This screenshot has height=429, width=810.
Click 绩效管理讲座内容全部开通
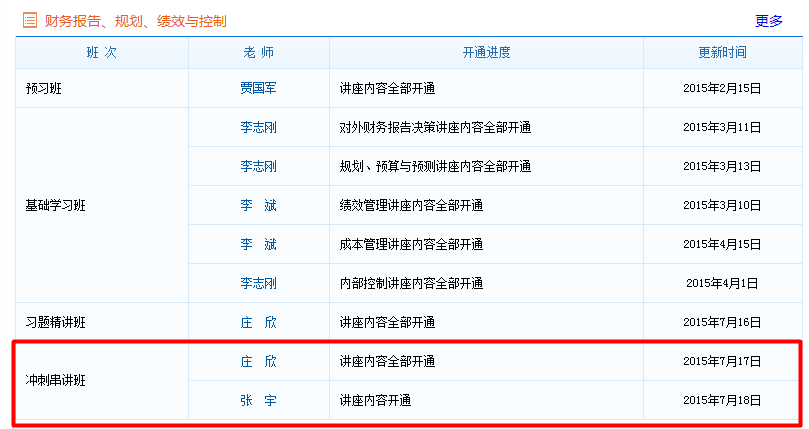(411, 205)
